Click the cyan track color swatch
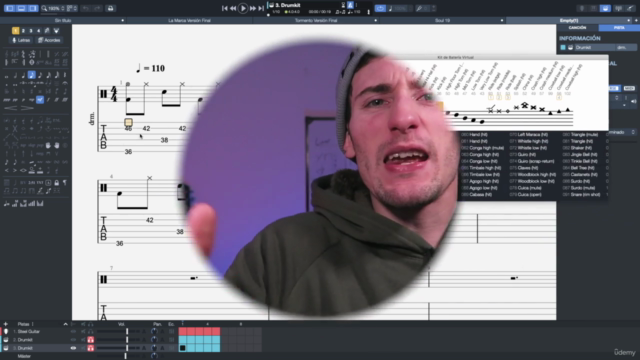Image resolution: width=640 pixels, height=360 pixels. pyautogui.click(x=563, y=48)
